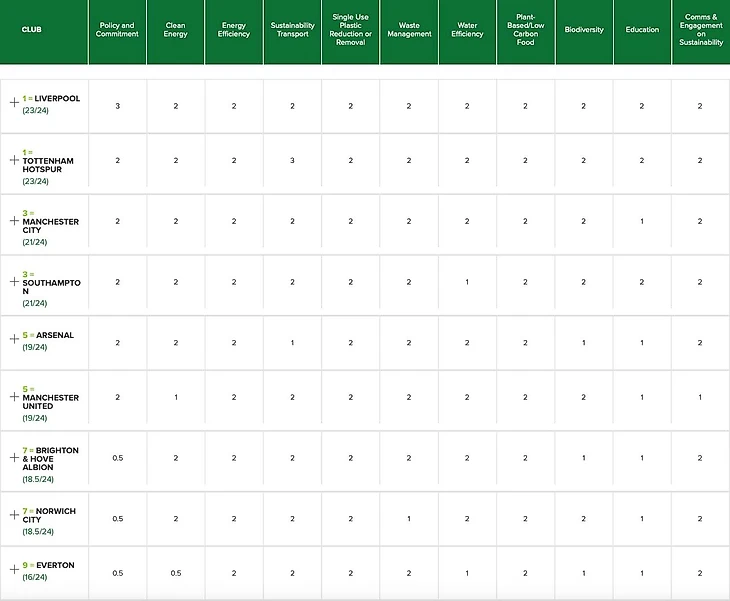Click Liverpool's Comms & Engagement score 2
The width and height of the screenshot is (730, 601).
[x=700, y=106]
